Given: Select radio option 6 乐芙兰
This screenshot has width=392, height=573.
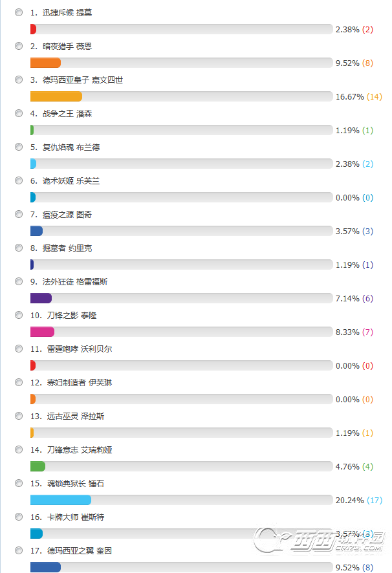Looking at the screenshot, I should click(19, 180).
